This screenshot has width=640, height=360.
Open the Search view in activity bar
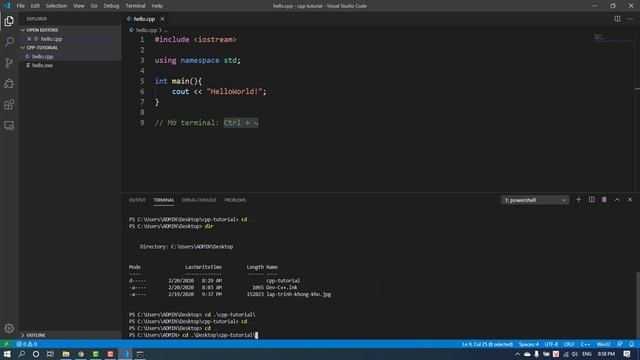pos(9,42)
